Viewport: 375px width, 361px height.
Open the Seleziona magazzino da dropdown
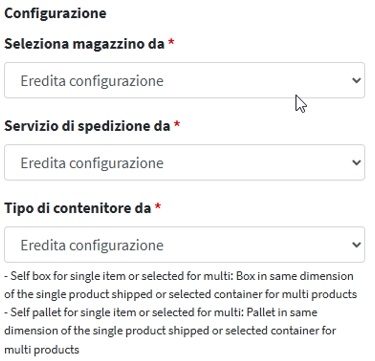point(184,80)
